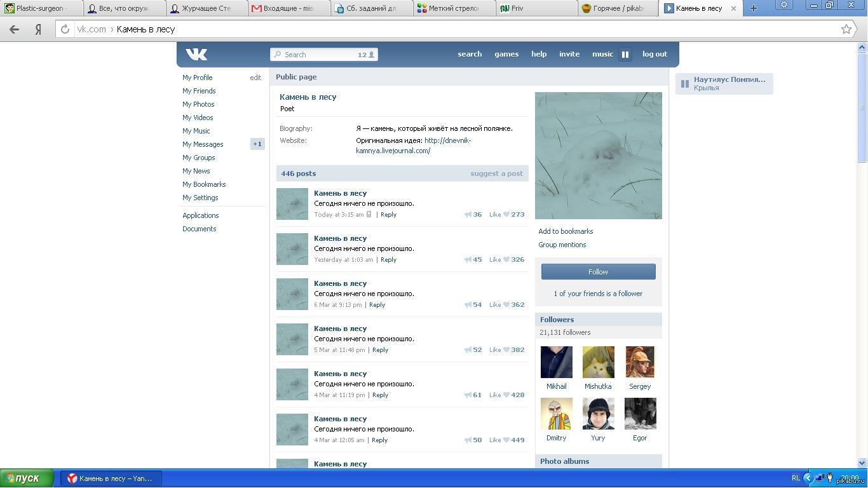Click the Yandex home icon
The width and height of the screenshot is (868, 488).
pyautogui.click(x=38, y=29)
